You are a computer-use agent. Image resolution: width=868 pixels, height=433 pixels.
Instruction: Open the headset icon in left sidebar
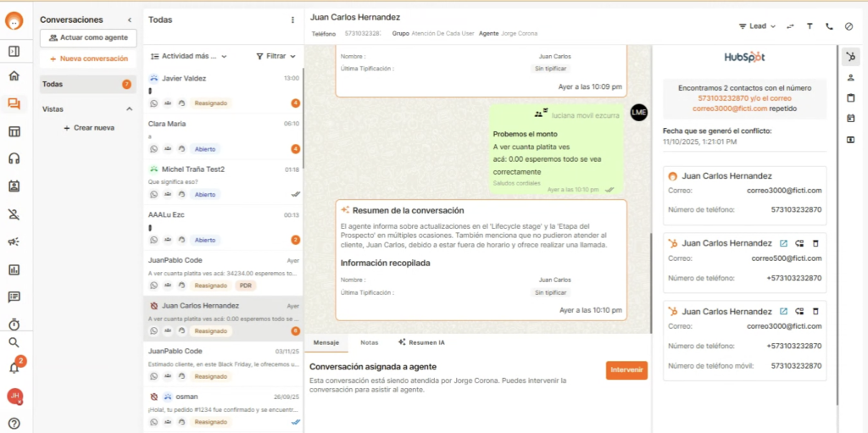[x=14, y=159]
